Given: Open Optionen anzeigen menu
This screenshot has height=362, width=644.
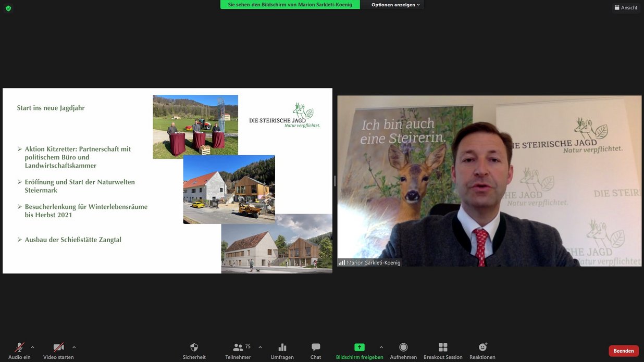Looking at the screenshot, I should pyautogui.click(x=395, y=5).
